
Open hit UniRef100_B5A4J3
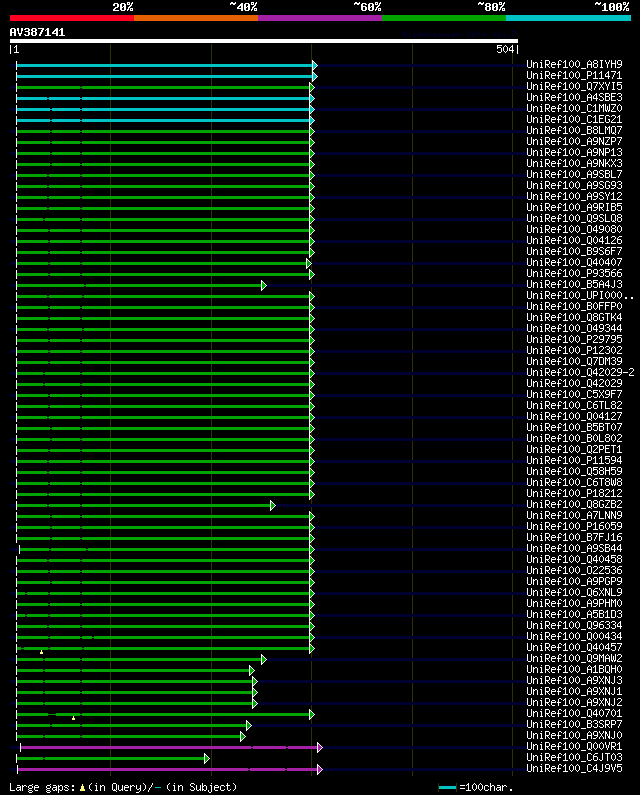(x=574, y=284)
